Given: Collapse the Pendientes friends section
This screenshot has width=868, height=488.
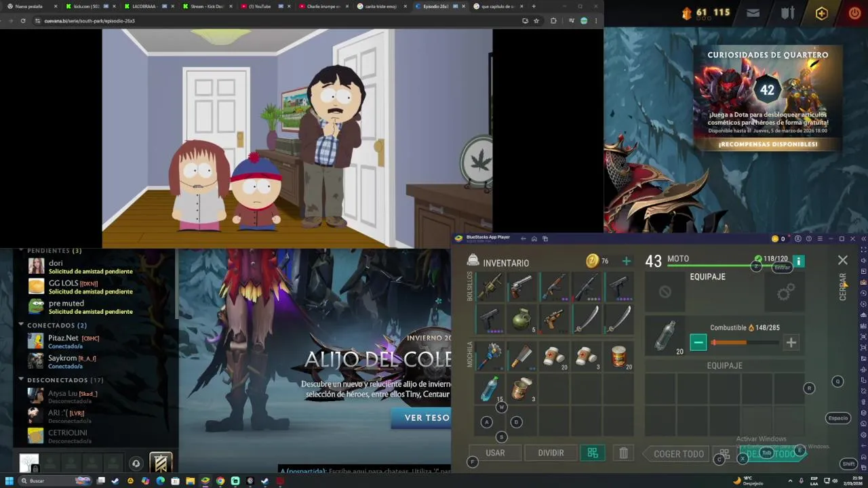Looking at the screenshot, I should [x=21, y=251].
